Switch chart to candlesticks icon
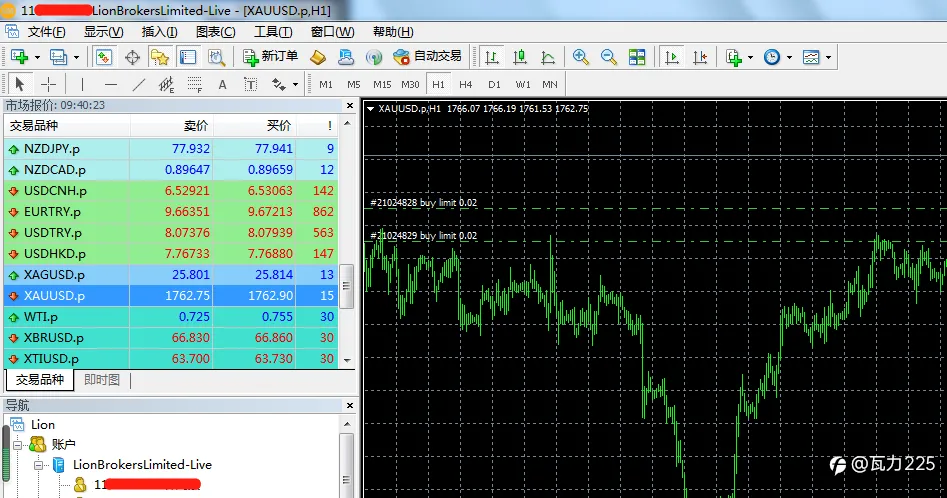The width and height of the screenshot is (947, 498). [x=519, y=57]
